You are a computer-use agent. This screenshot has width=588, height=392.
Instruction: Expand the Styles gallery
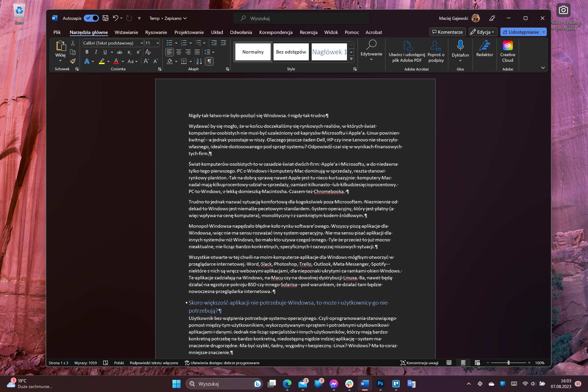pos(351,59)
